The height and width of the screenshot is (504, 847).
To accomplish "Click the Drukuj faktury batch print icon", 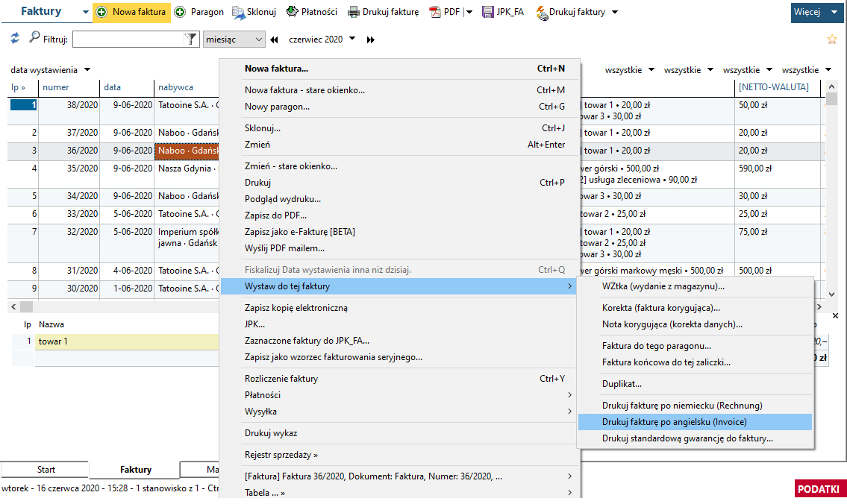I will coord(542,13).
